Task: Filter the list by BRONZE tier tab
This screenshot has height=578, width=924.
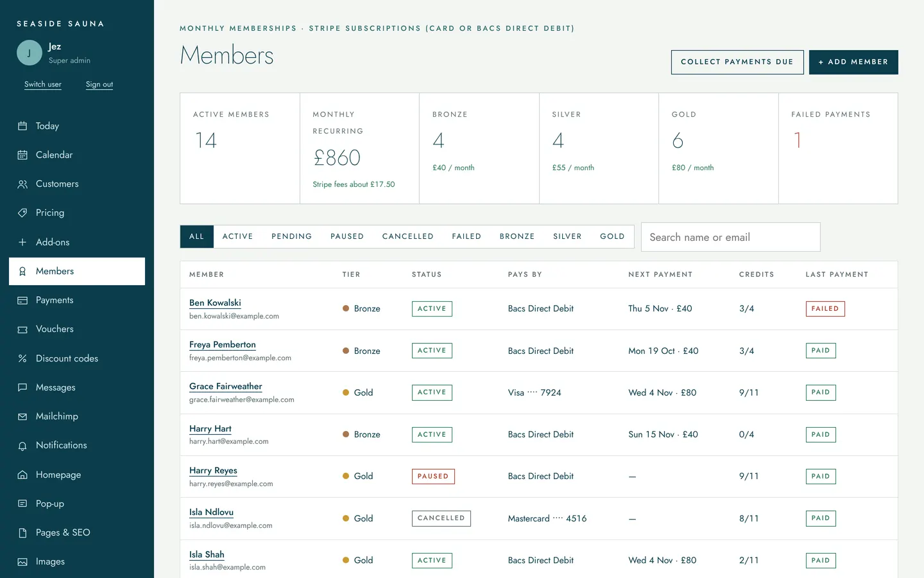Action: coord(517,236)
